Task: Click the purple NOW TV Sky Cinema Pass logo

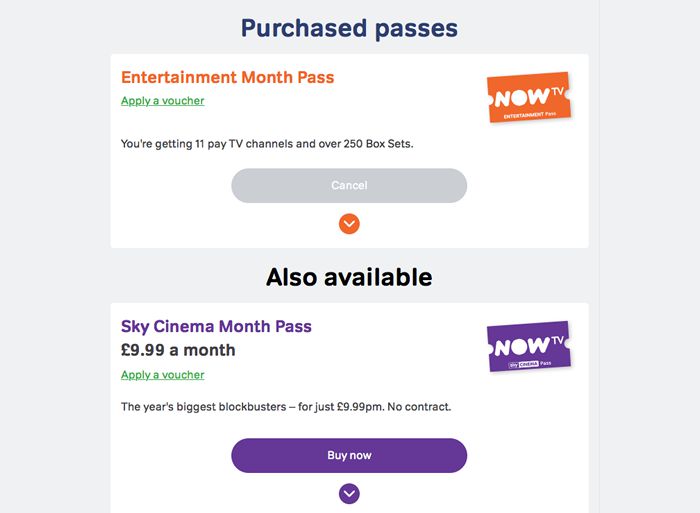Action: click(527, 347)
